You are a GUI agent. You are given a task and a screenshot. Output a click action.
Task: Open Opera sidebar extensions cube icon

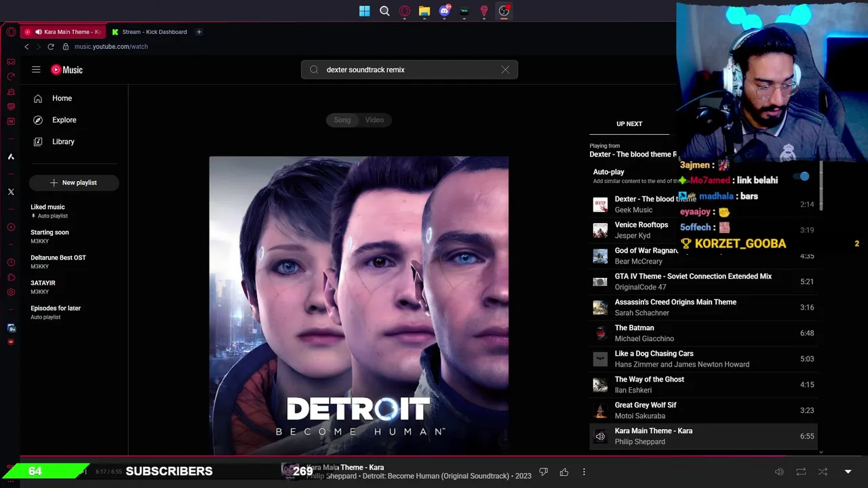click(11, 277)
